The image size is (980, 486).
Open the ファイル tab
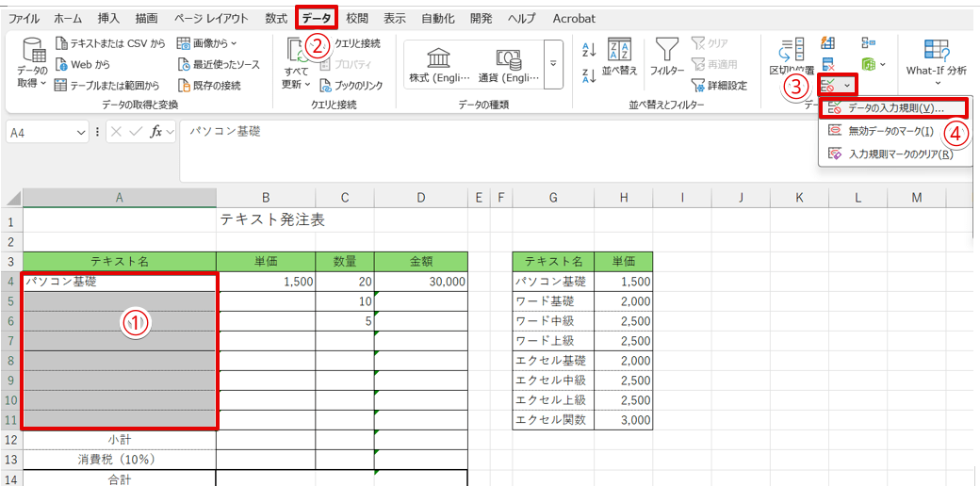click(x=24, y=19)
